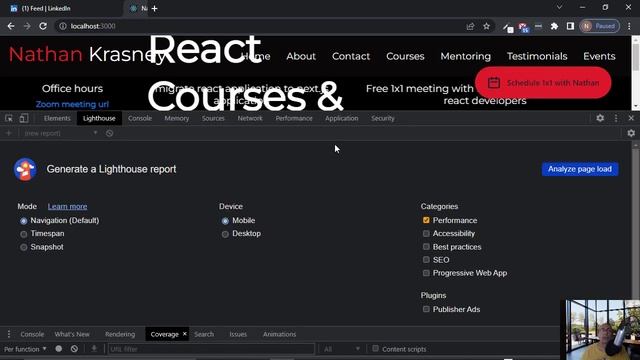This screenshot has width=640, height=360.
Task: Open DevTools customize three-dot menu
Action: click(x=616, y=118)
